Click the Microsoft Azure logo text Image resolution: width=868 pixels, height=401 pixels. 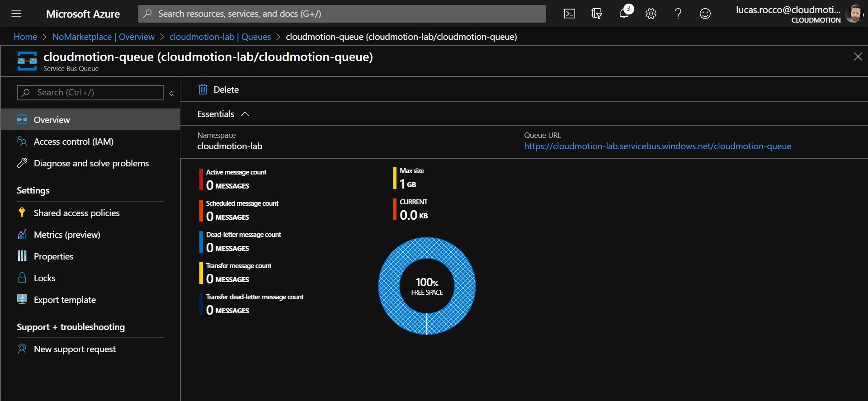(83, 14)
